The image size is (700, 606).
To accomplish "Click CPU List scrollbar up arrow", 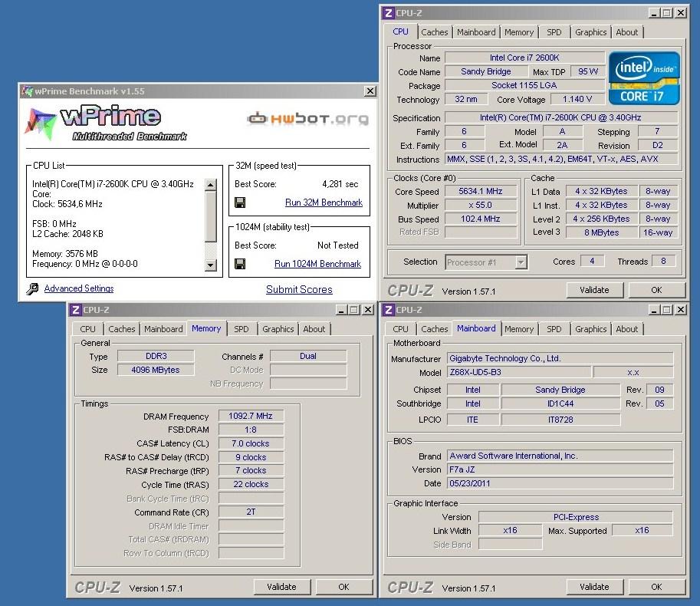I will [210, 184].
